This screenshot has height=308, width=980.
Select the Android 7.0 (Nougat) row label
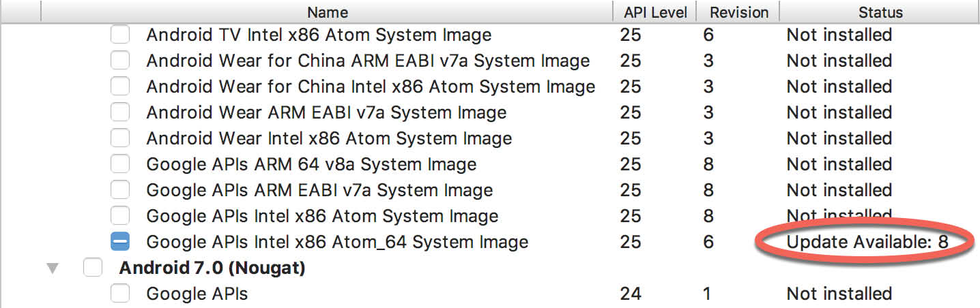212,268
